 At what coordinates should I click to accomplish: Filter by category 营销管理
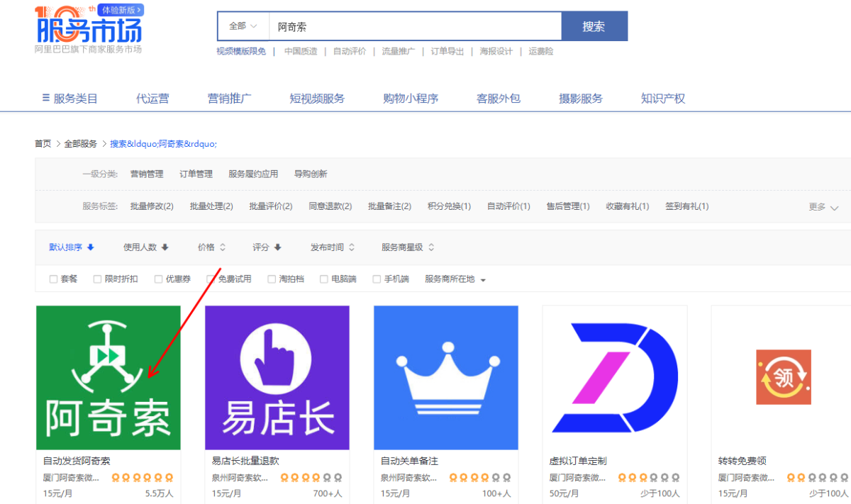[x=147, y=174]
